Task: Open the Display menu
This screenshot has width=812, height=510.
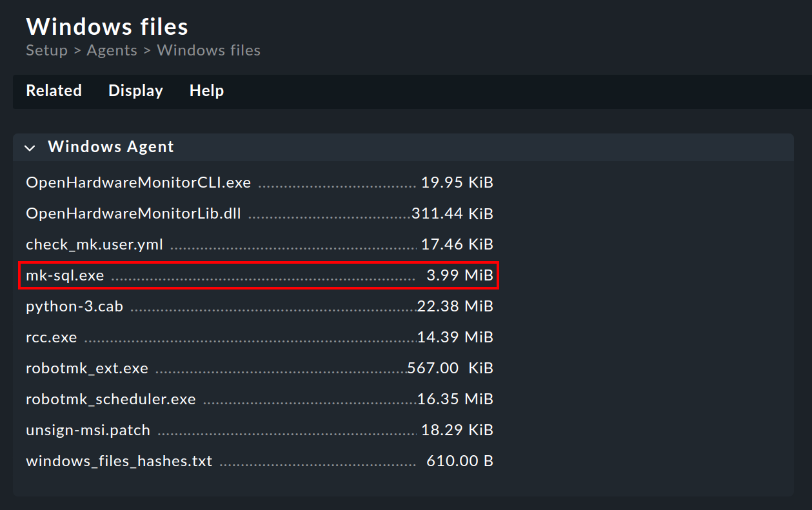Action: tap(135, 91)
